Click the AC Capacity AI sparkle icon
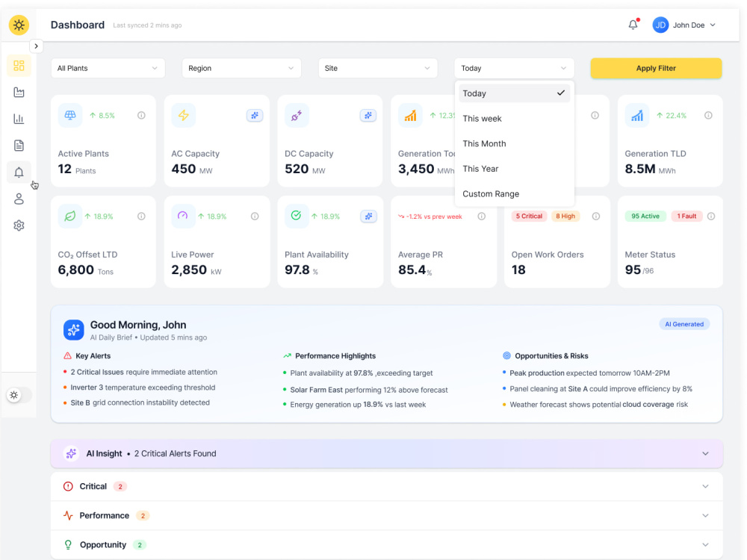747x560 pixels. point(255,115)
